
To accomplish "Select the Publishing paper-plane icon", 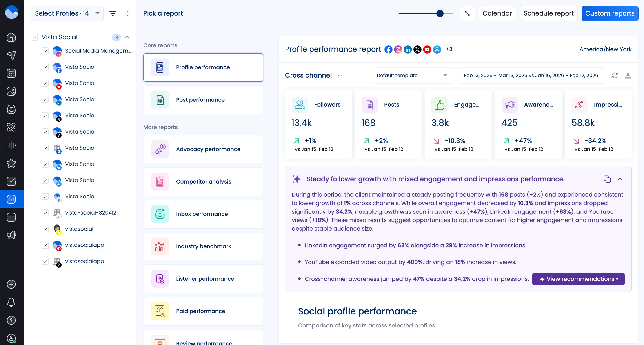I will [11, 55].
